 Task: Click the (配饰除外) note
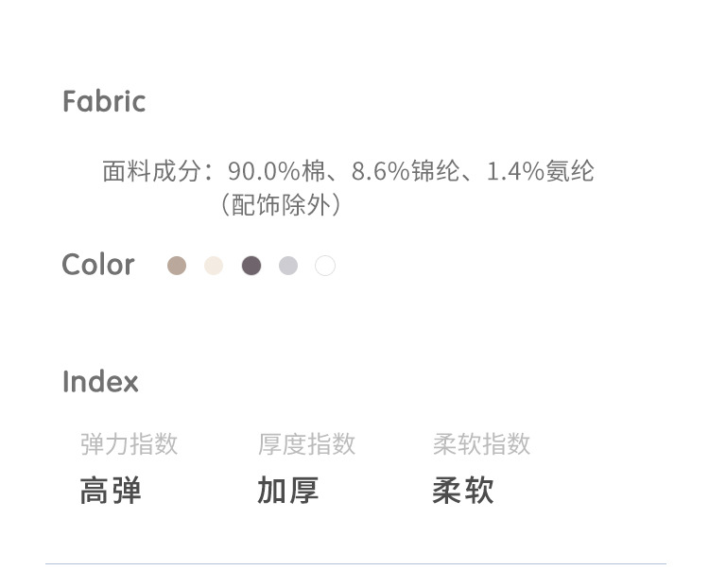click(x=280, y=204)
